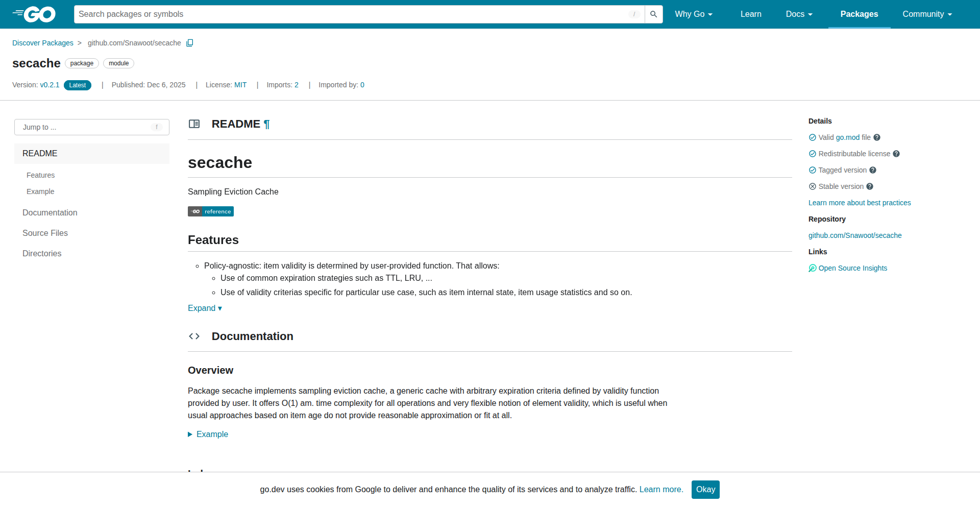Open help icon beside Redistributable license
The image size is (980, 507).
click(896, 154)
